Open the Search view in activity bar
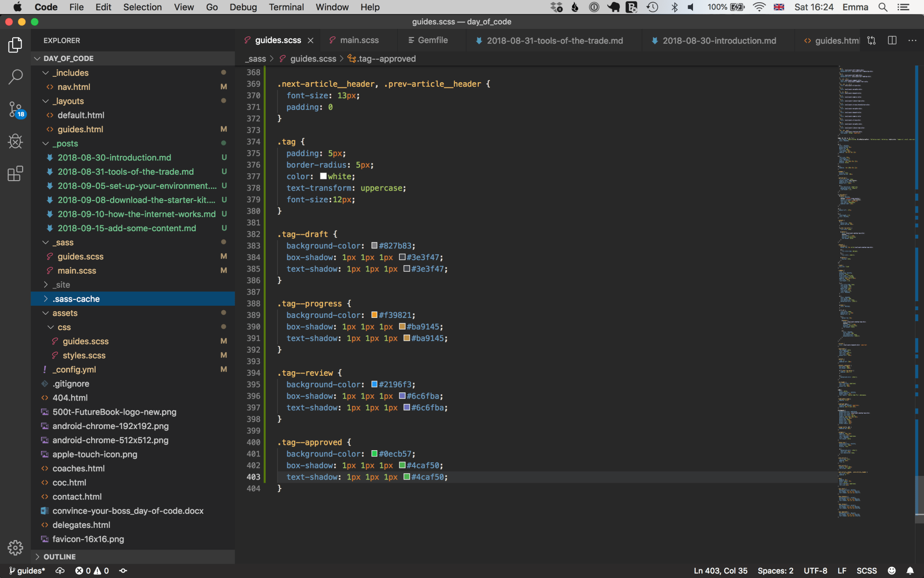Image resolution: width=924 pixels, height=578 pixels. (15, 77)
